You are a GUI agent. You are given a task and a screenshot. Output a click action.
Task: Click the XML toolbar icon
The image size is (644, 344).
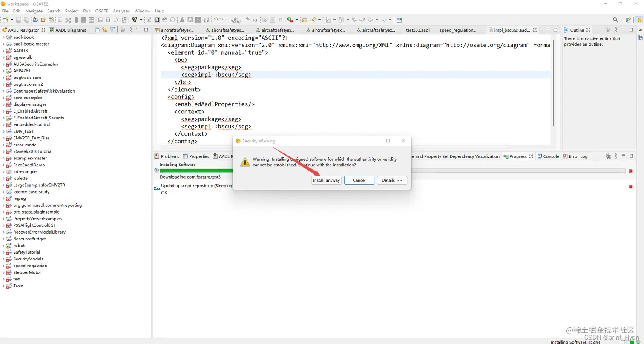point(219,19)
